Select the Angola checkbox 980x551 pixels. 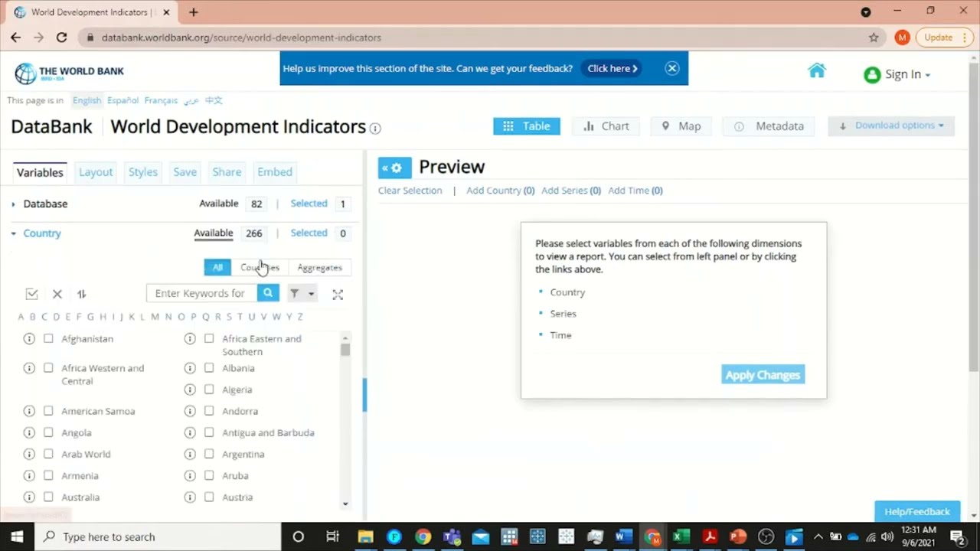click(x=48, y=432)
